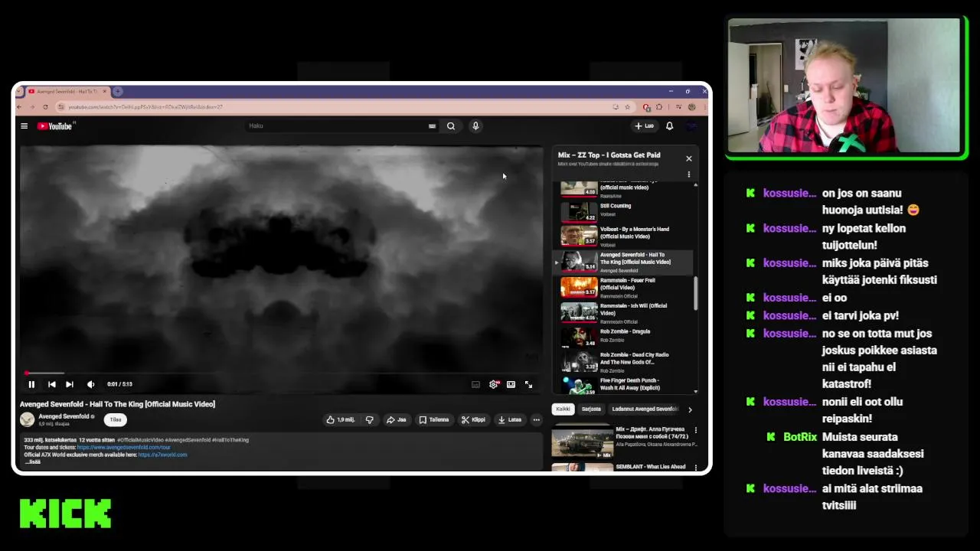Reload the browser page
The image size is (980, 551).
coord(45,107)
